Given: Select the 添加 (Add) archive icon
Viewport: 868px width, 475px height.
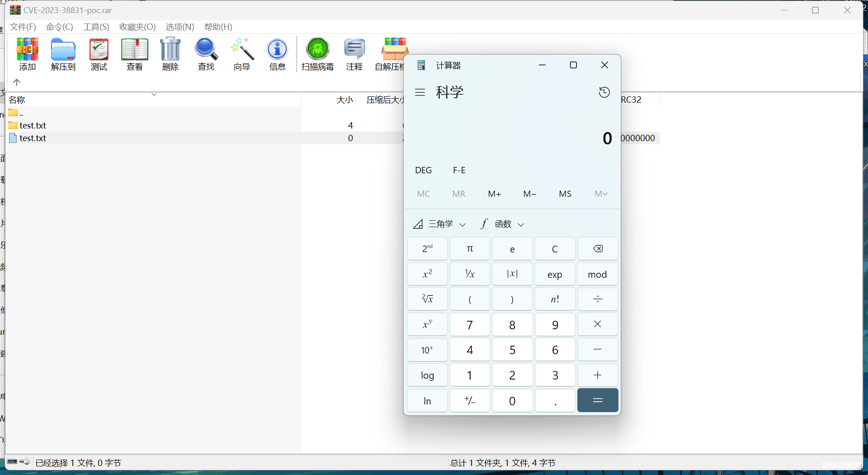Looking at the screenshot, I should tap(27, 54).
